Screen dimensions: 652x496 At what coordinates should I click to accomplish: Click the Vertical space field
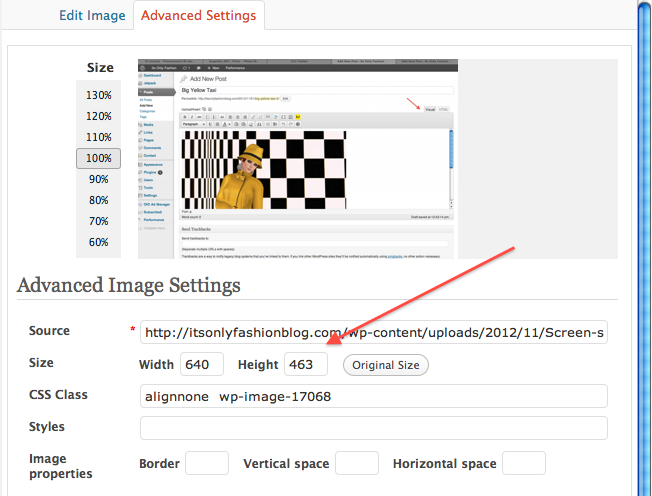pyautogui.click(x=357, y=463)
